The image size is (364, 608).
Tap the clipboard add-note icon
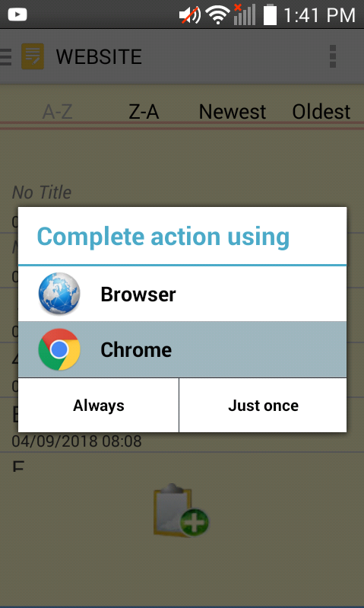pyautogui.click(x=181, y=511)
